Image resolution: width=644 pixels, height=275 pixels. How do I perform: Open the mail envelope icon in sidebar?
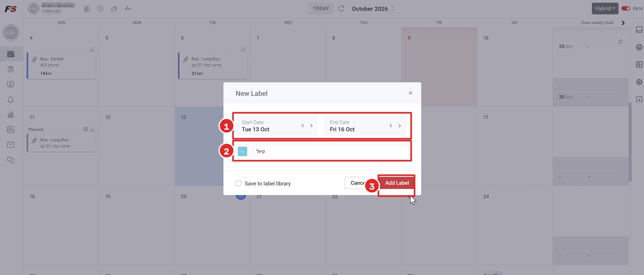tap(11, 145)
